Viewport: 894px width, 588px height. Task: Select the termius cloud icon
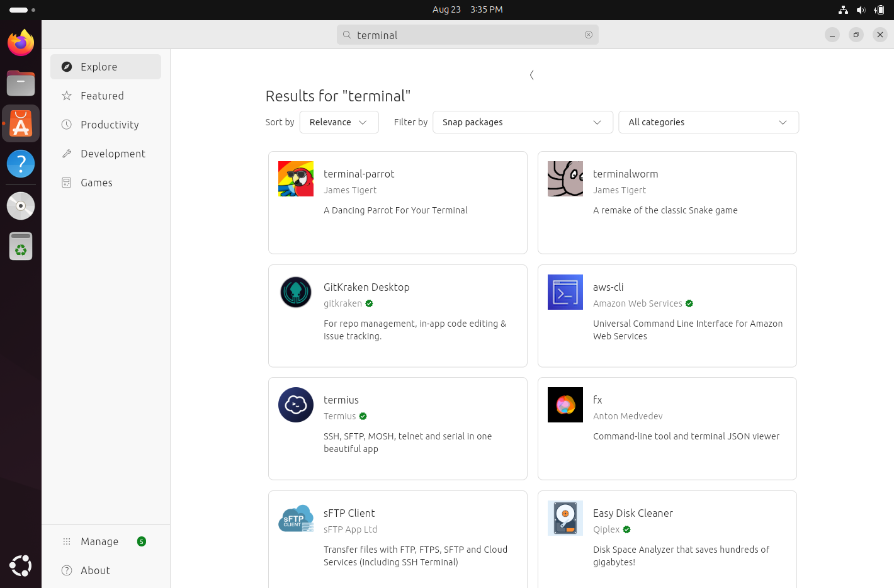click(296, 405)
